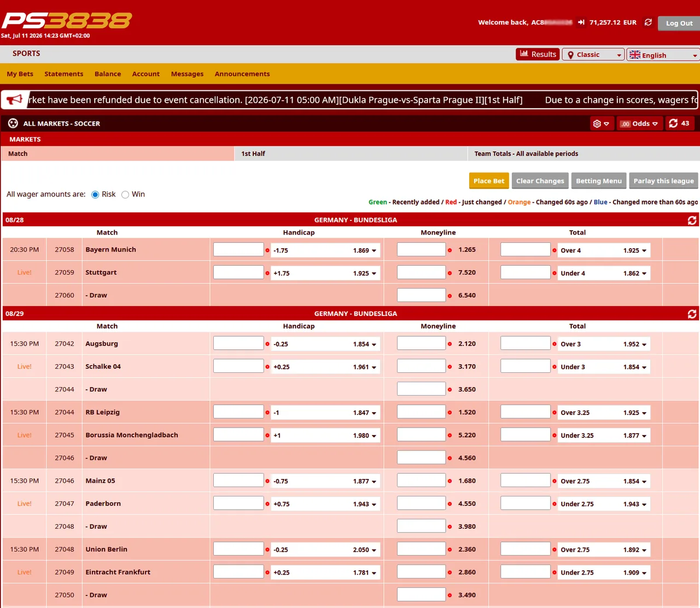This screenshot has height=608, width=700.
Task: Expand Stuttgart +1.75 handicap dropdown
Action: 325,273
